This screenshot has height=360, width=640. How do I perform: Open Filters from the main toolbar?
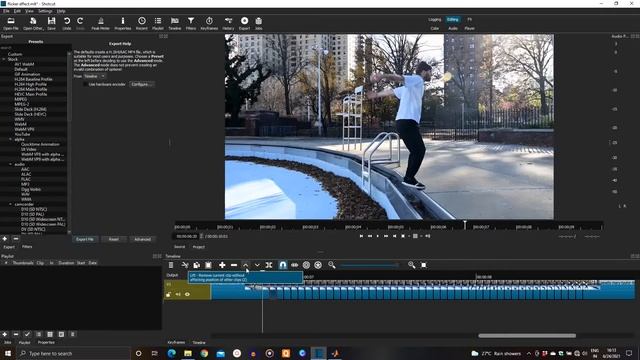click(x=191, y=23)
